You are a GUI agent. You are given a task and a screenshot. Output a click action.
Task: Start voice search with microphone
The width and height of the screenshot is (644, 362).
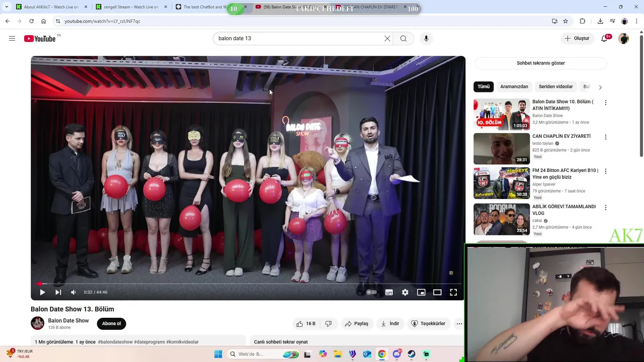(x=426, y=38)
